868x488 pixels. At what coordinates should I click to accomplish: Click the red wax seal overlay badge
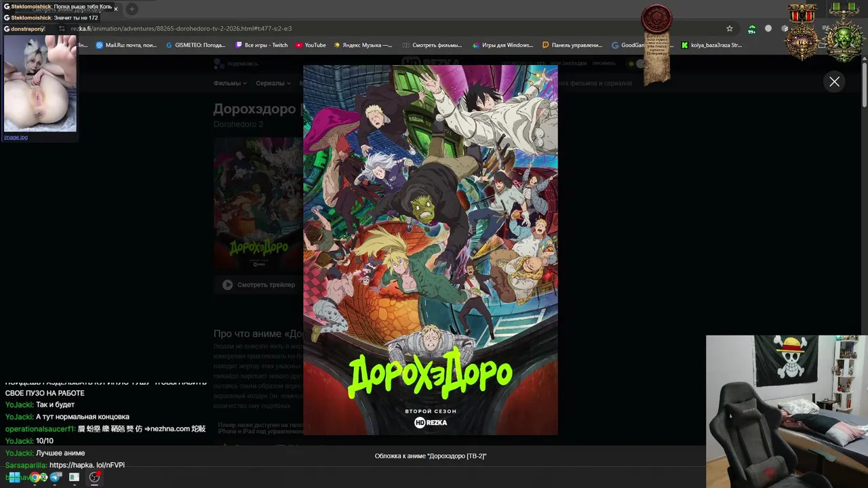click(x=656, y=19)
